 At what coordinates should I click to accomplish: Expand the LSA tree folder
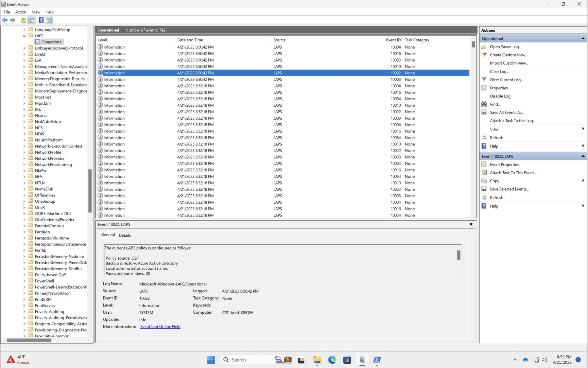point(24,60)
